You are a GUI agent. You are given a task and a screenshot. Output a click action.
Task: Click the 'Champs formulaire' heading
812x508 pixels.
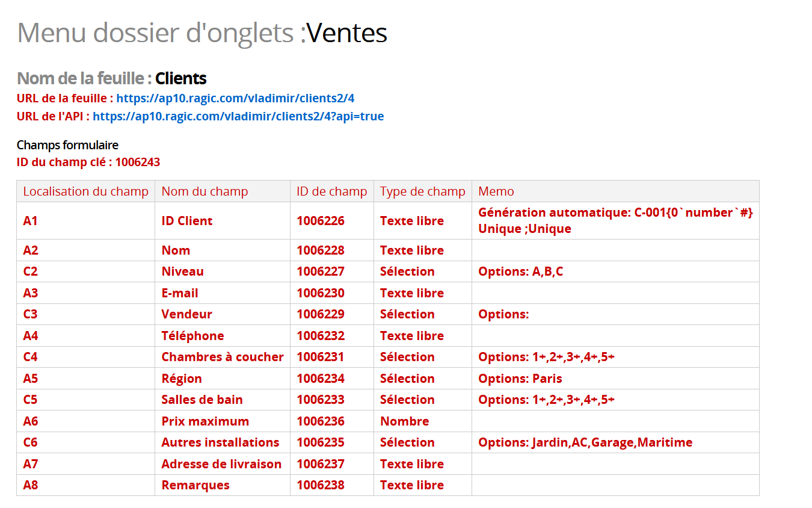[x=67, y=145]
